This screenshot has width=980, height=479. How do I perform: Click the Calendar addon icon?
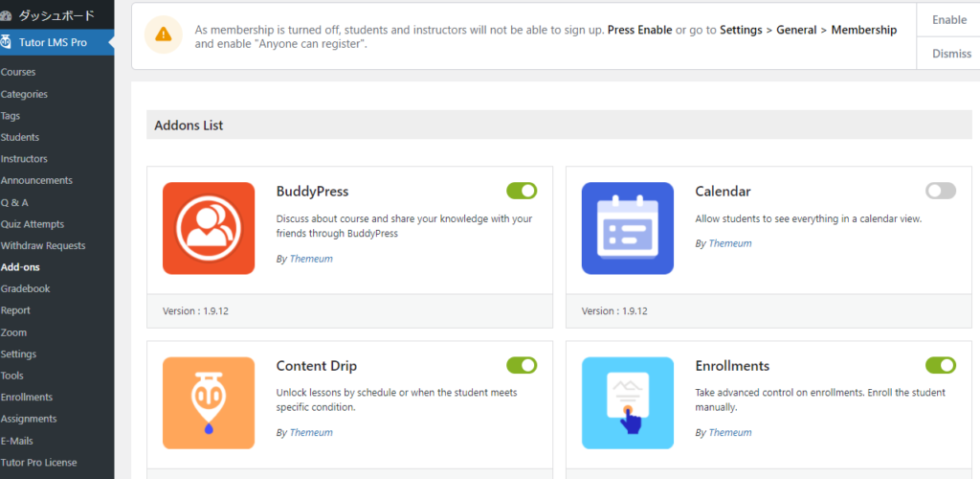click(628, 228)
